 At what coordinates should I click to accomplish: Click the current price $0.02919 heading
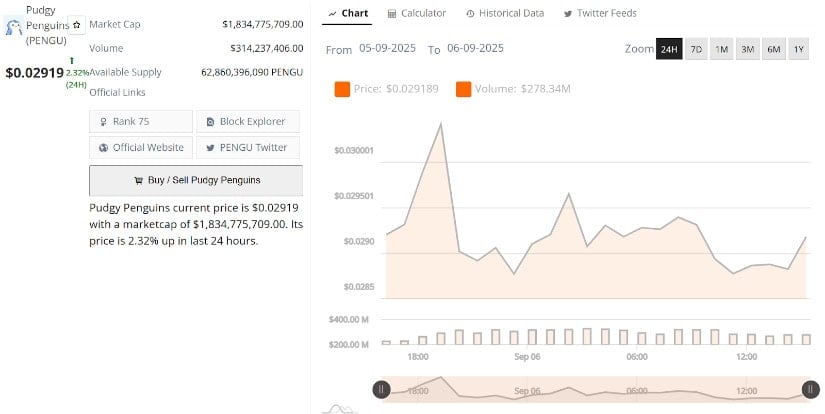(34, 73)
